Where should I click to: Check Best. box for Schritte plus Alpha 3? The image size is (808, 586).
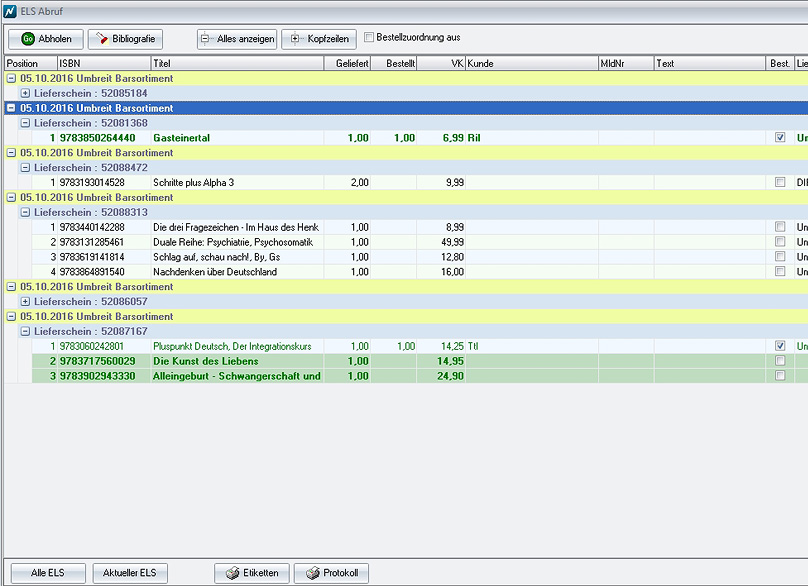tap(780, 183)
